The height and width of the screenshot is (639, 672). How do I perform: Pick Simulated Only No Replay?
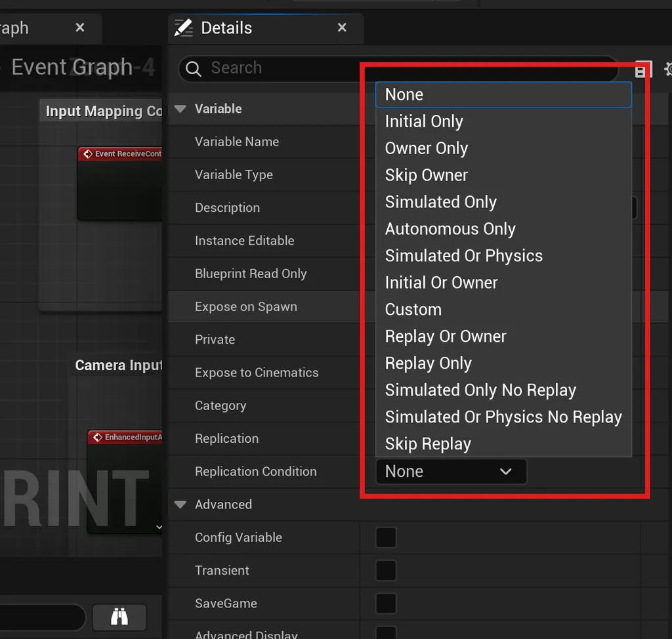503,390
